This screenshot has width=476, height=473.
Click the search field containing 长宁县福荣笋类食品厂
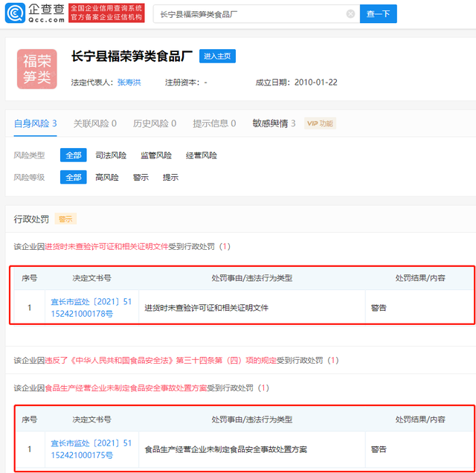(x=249, y=14)
